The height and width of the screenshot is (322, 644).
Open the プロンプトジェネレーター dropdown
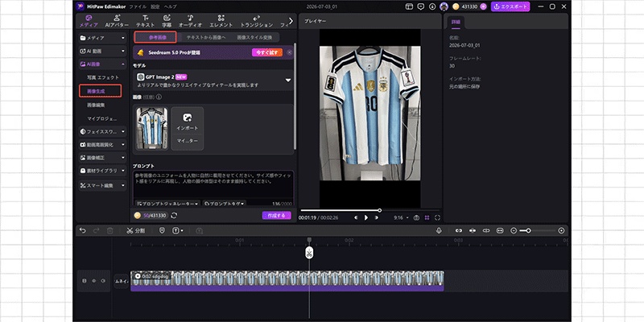point(168,204)
